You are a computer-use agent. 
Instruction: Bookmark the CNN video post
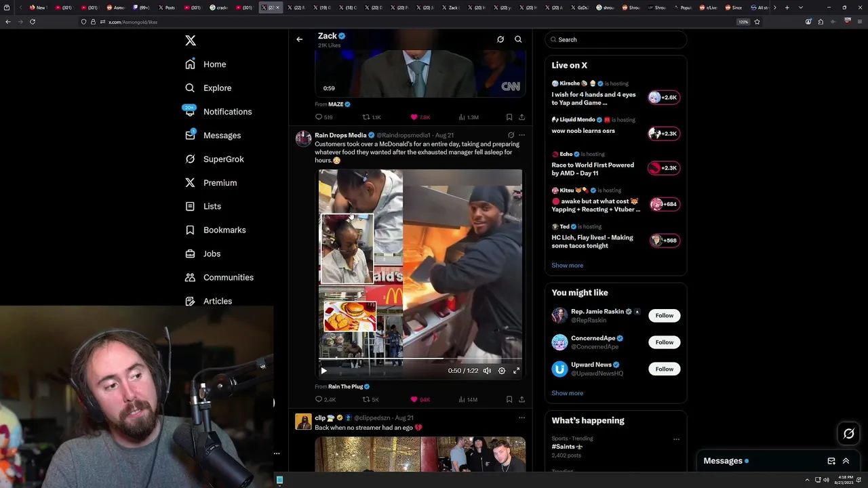(509, 117)
